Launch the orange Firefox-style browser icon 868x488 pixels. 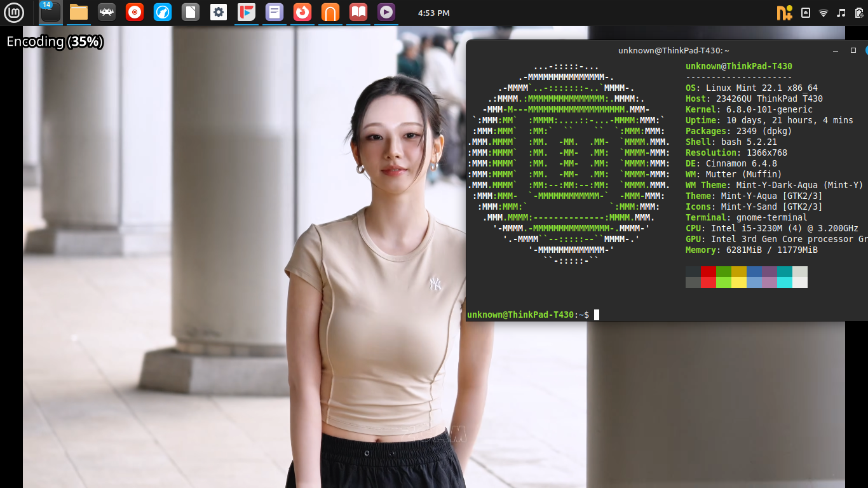(x=302, y=12)
